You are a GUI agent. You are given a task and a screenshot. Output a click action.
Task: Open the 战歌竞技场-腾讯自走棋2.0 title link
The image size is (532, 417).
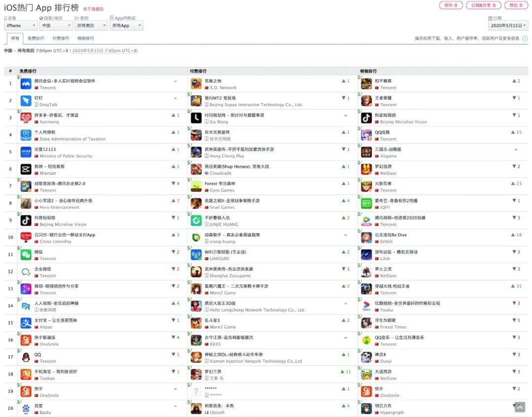point(60,183)
